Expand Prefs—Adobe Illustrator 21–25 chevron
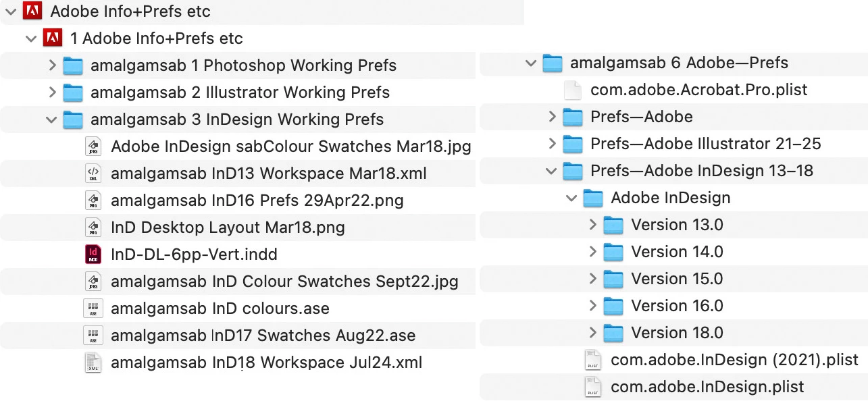The image size is (868, 401). (x=553, y=144)
